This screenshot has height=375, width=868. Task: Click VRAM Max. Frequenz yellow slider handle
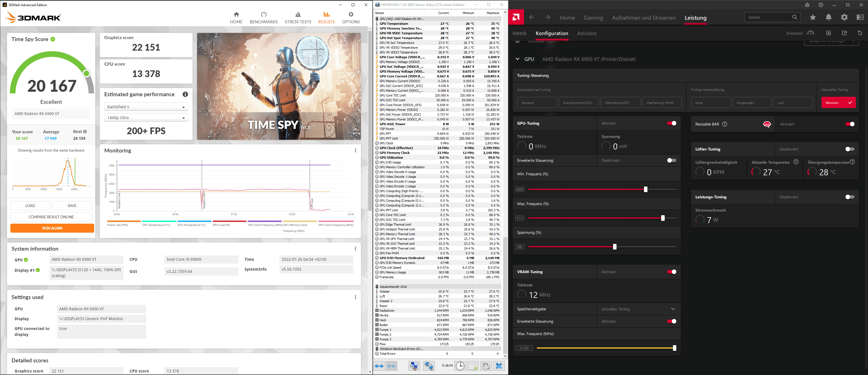(674, 348)
